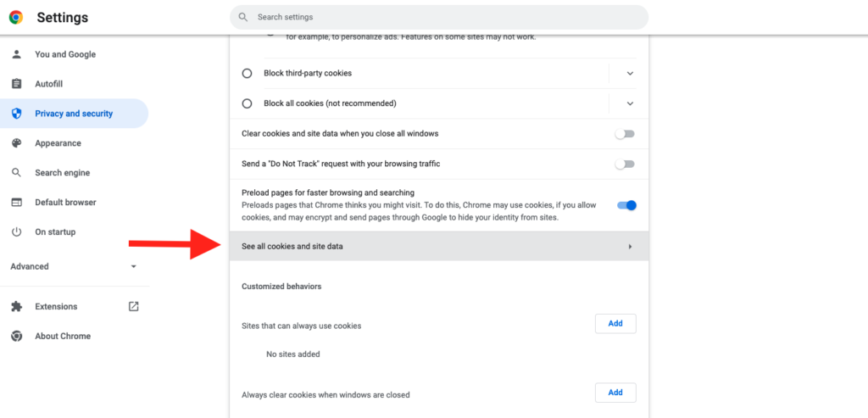The image size is (868, 418).
Task: Click the You and Google person icon
Action: point(16,54)
